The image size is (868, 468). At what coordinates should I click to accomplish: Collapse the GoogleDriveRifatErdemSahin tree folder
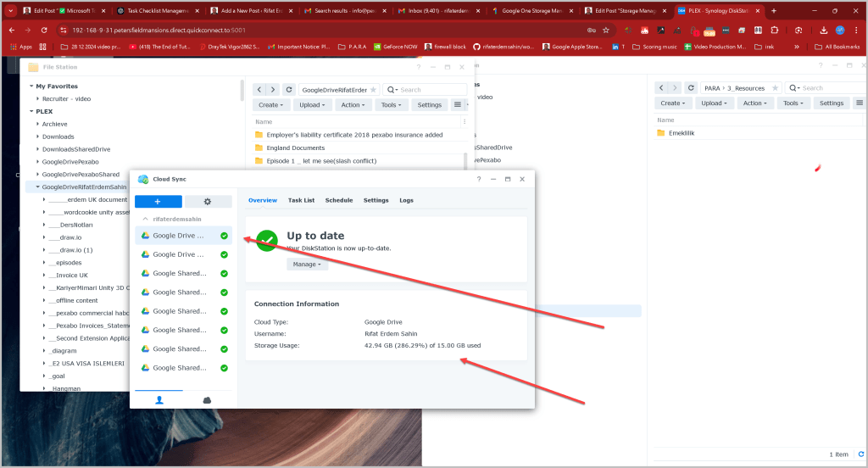[37, 187]
